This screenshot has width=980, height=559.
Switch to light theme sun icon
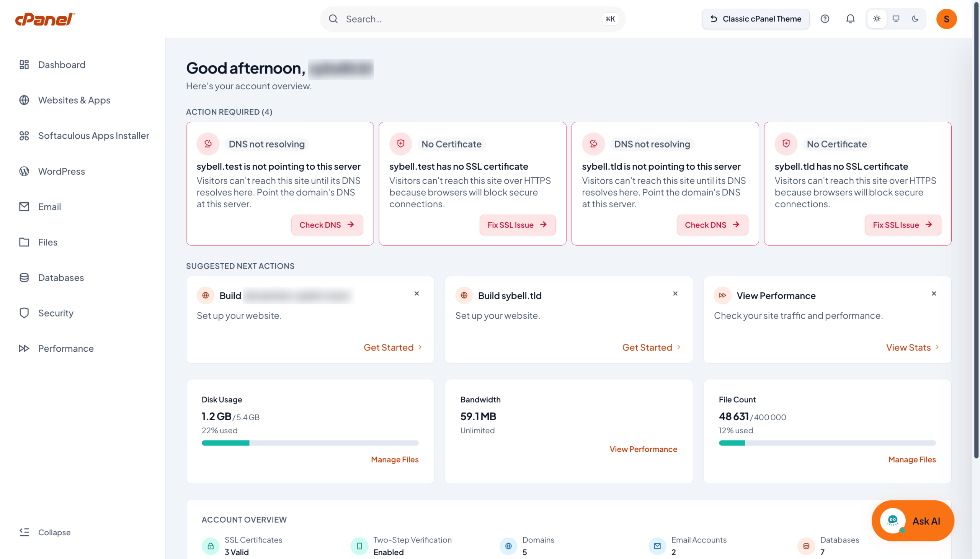pos(876,19)
